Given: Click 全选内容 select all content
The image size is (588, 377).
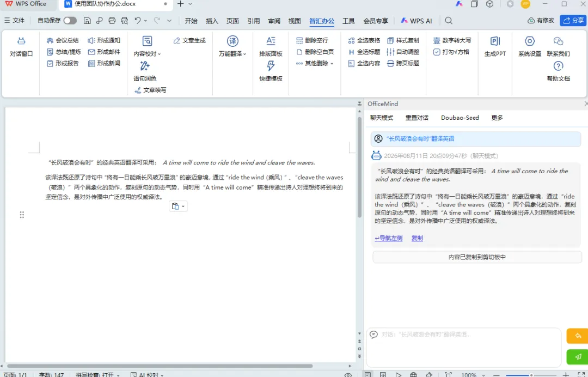Looking at the screenshot, I should pos(364,63).
